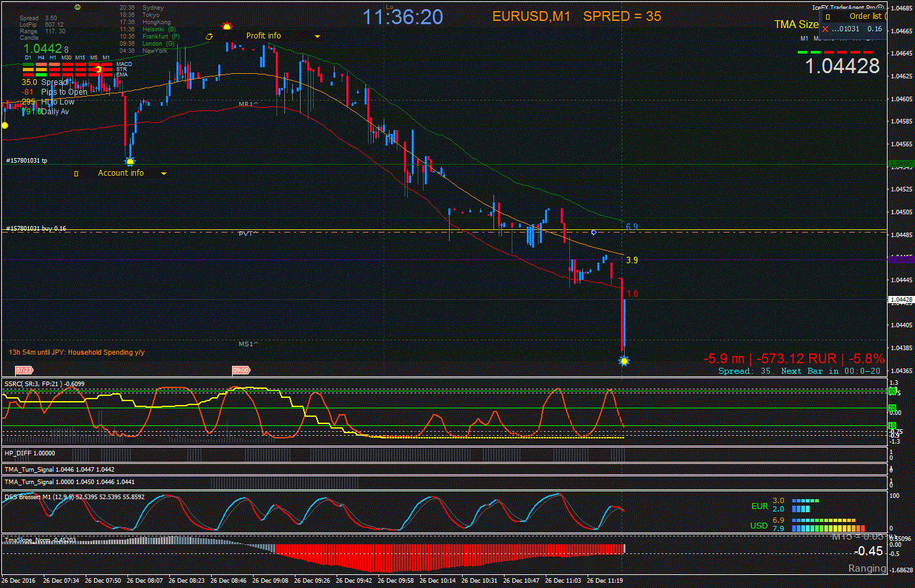Click the -0.45 slope value readout
Screen dimensions: 915x588
(869, 551)
